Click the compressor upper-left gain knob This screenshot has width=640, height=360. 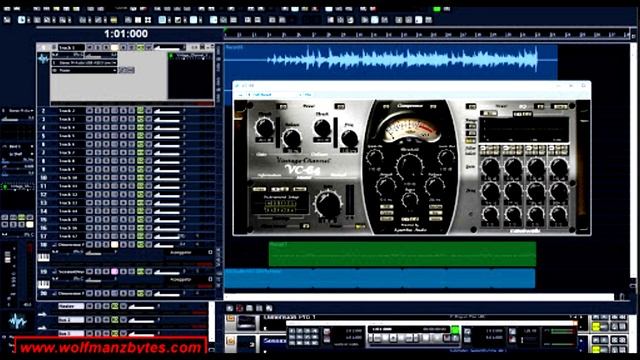pyautogui.click(x=374, y=157)
